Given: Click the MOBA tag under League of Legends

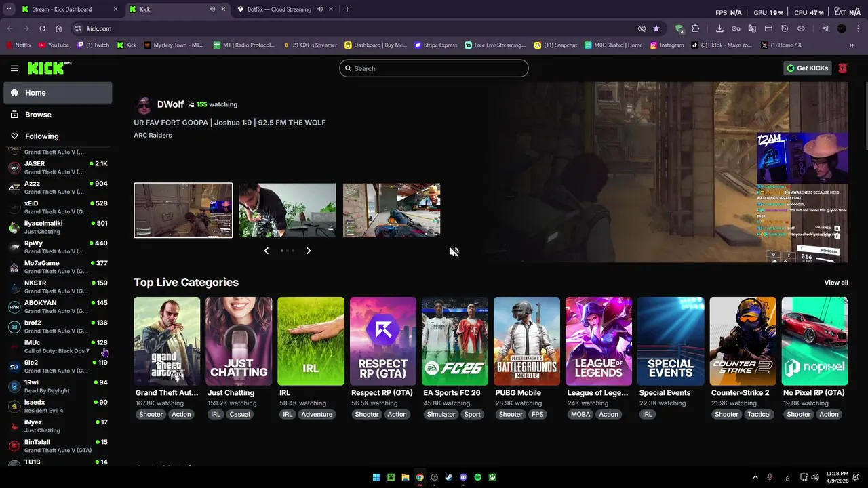Looking at the screenshot, I should coord(580,414).
